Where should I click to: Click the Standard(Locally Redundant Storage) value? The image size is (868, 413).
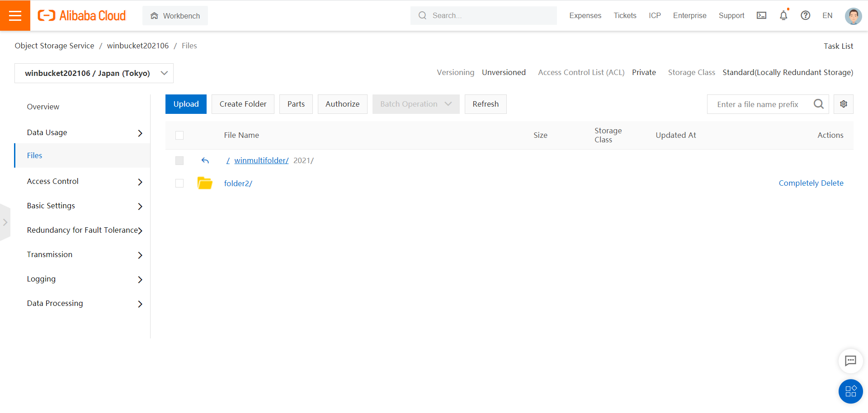click(x=788, y=72)
